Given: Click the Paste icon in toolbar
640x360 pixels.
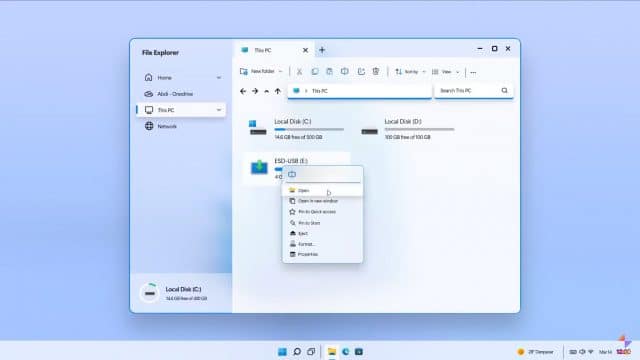Looking at the screenshot, I should (x=329, y=72).
